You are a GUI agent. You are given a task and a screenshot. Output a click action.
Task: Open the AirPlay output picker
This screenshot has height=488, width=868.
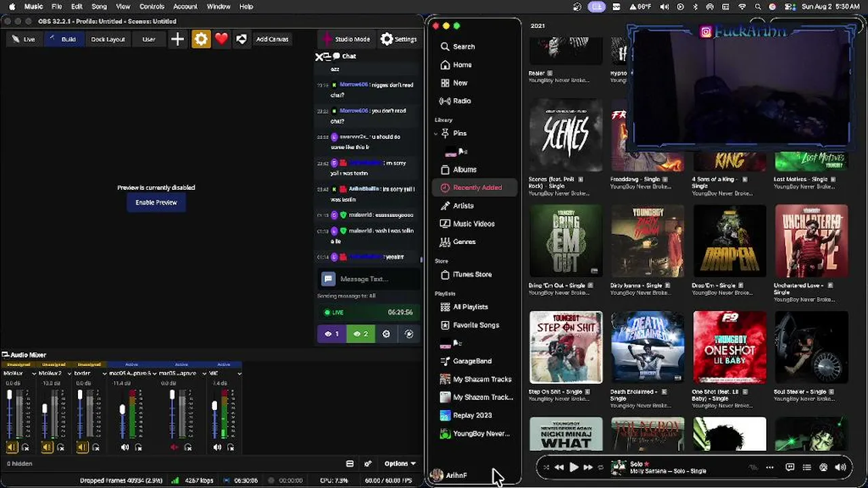(x=823, y=467)
